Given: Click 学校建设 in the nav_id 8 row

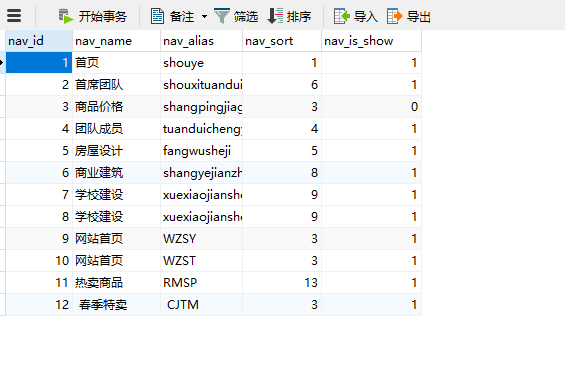Looking at the screenshot, I should (x=116, y=217).
